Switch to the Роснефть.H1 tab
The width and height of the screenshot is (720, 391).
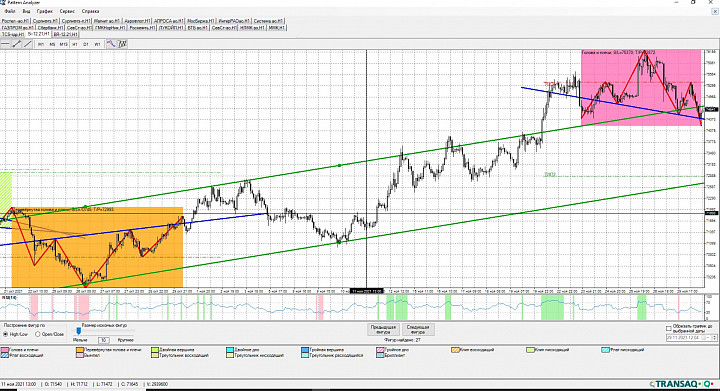(142, 28)
